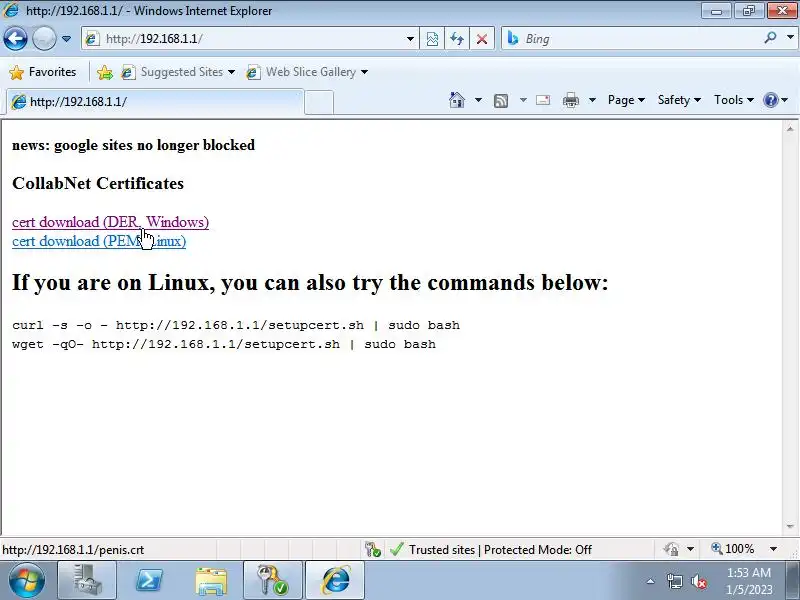Click the news: google sites no longer blocked text
The height and width of the screenshot is (600, 800).
coord(134,145)
